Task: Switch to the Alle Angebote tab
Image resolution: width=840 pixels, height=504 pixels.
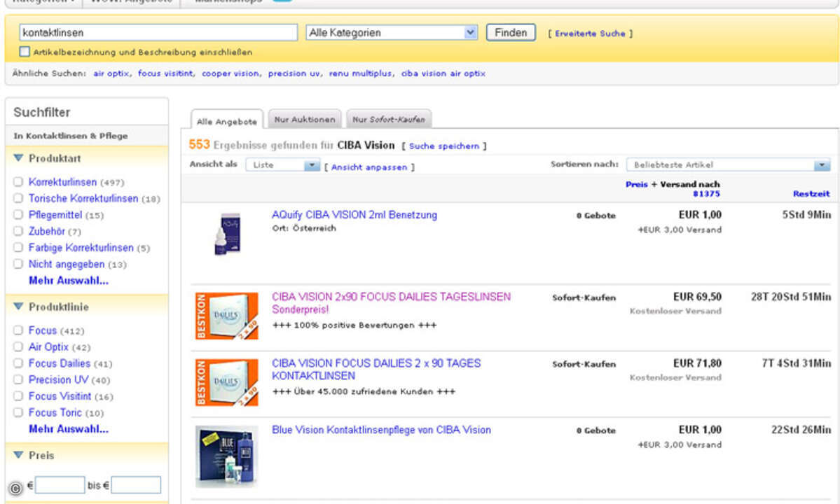Action: [226, 121]
